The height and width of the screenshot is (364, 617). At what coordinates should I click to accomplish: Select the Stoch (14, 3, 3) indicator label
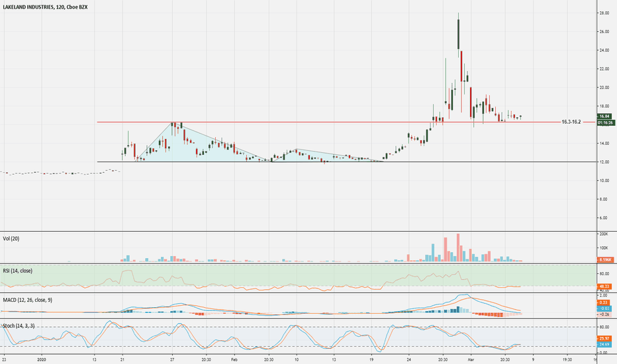tap(19, 326)
